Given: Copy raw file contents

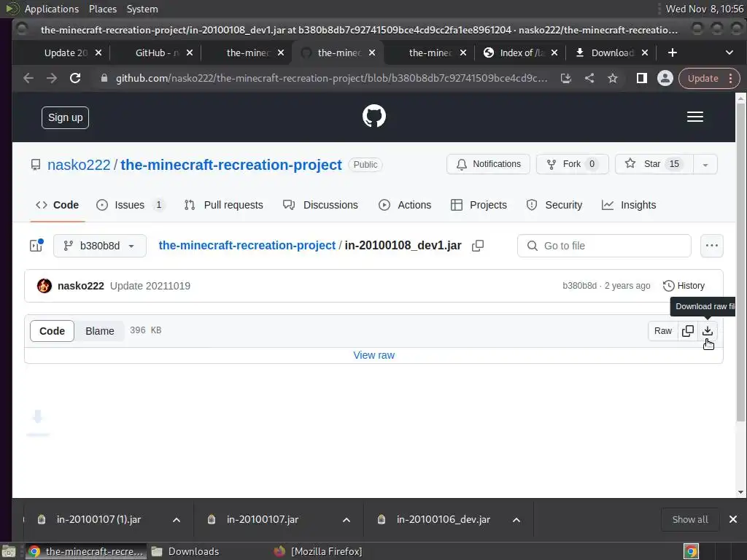Looking at the screenshot, I should pos(687,331).
